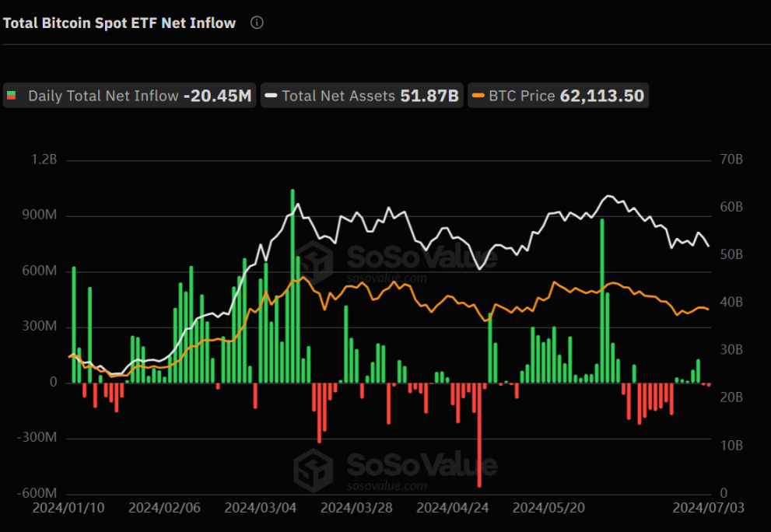The width and height of the screenshot is (771, 532).
Task: Click the orange BTC Price line marker
Action: [478, 96]
